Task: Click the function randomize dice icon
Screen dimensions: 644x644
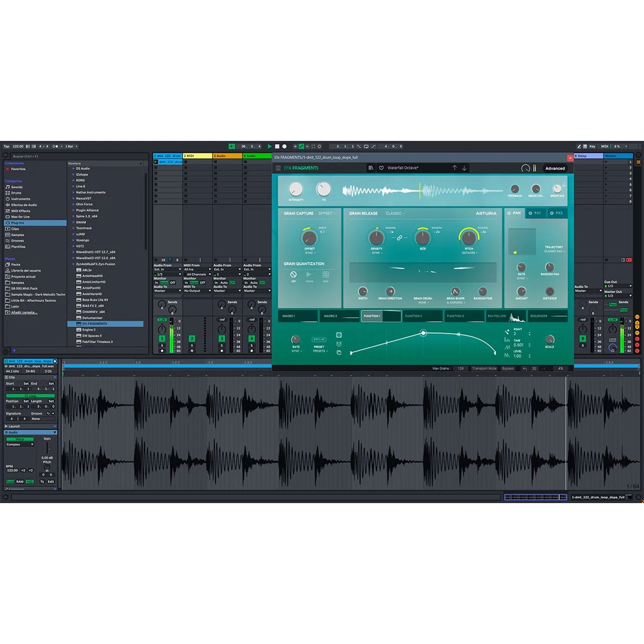Action: [x=339, y=335]
